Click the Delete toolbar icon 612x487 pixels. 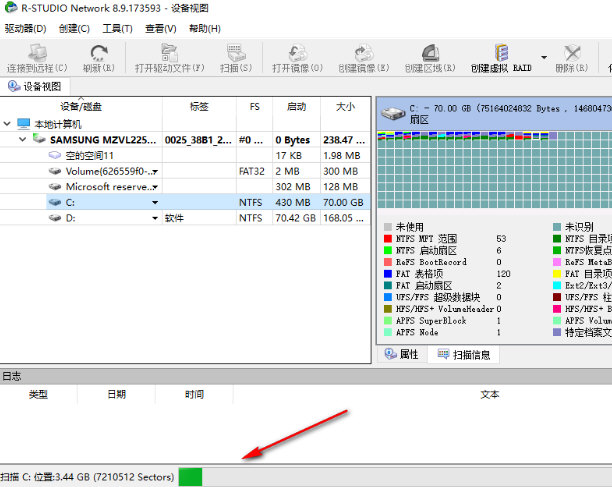572,52
